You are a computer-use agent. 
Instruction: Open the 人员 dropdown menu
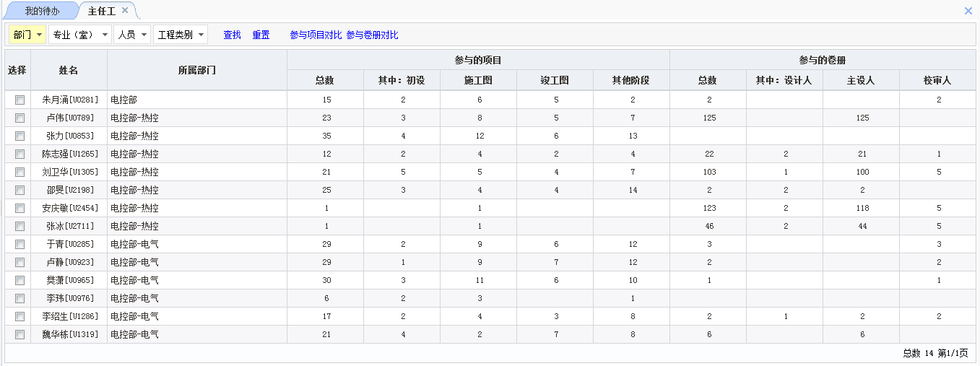point(132,35)
